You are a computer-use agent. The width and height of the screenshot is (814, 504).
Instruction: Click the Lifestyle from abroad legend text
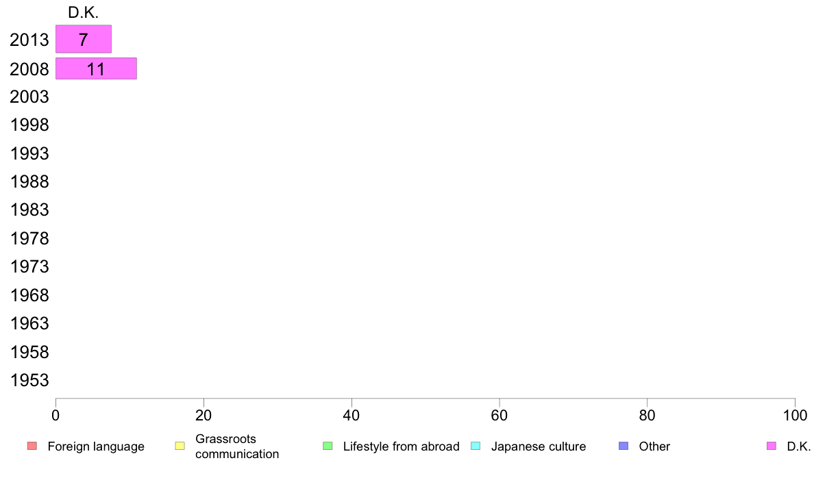tap(402, 446)
